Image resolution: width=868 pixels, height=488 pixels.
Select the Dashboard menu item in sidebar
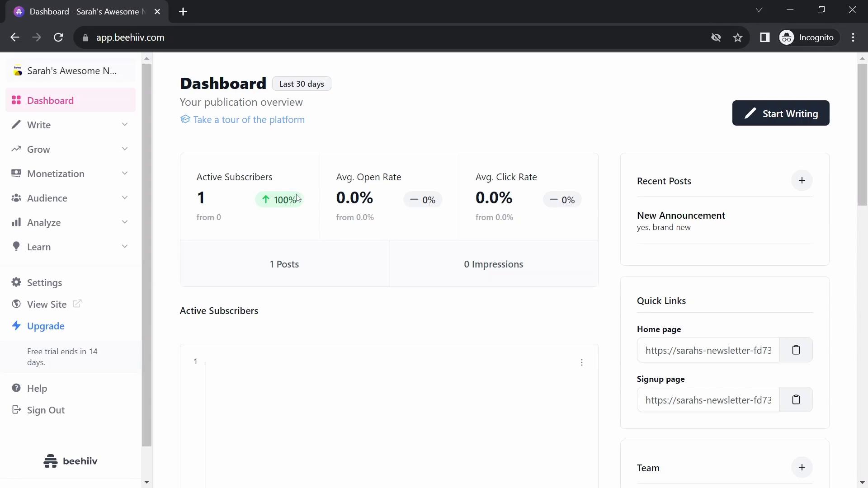click(x=51, y=100)
